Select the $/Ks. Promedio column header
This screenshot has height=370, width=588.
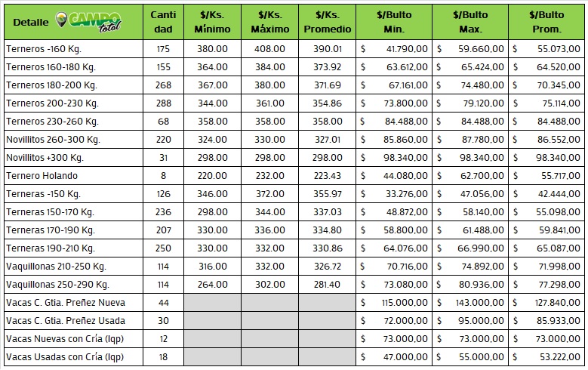coord(327,22)
